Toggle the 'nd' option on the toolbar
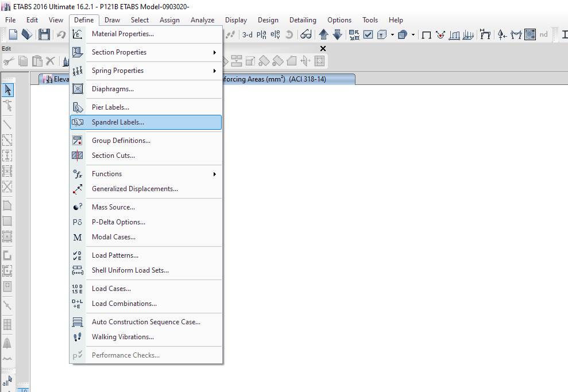568x392 pixels. pyautogui.click(x=543, y=34)
